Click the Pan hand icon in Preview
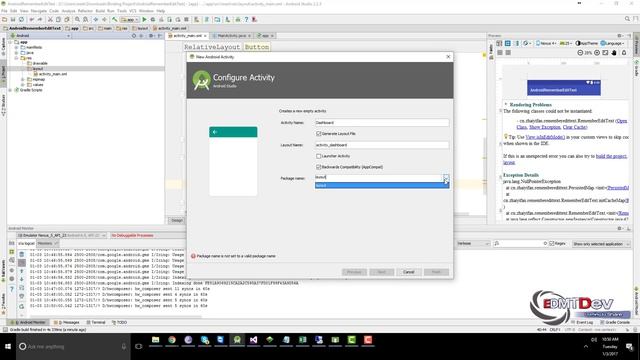 [x=614, y=53]
